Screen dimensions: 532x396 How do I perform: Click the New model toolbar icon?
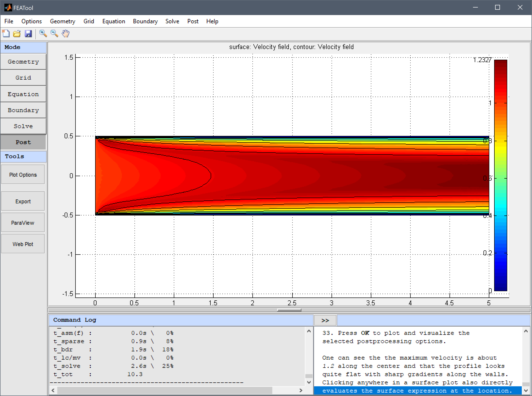coord(6,33)
